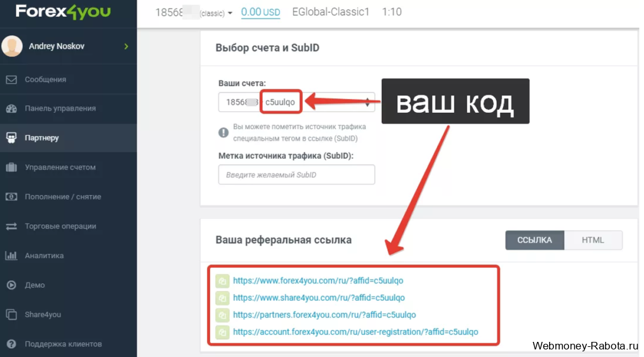Switch to the HTML tab

point(592,240)
